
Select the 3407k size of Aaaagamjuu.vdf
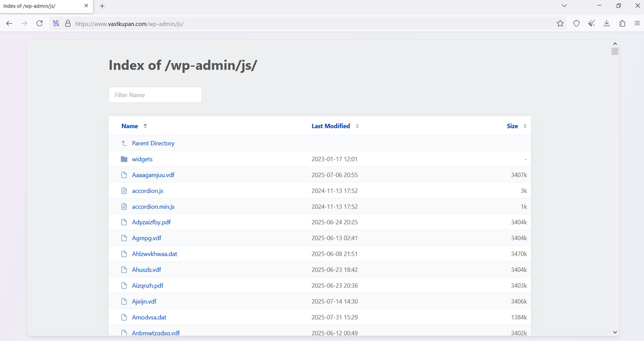pyautogui.click(x=519, y=175)
